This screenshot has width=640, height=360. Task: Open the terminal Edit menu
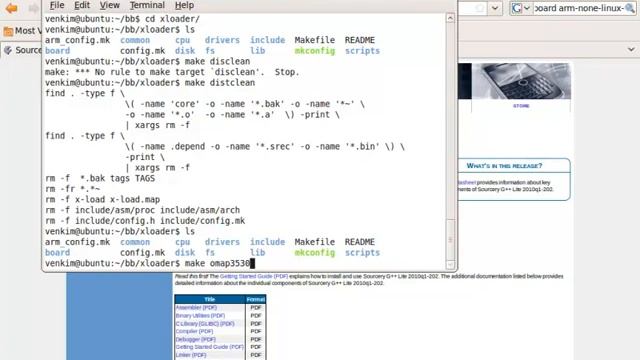tap(82, 5)
